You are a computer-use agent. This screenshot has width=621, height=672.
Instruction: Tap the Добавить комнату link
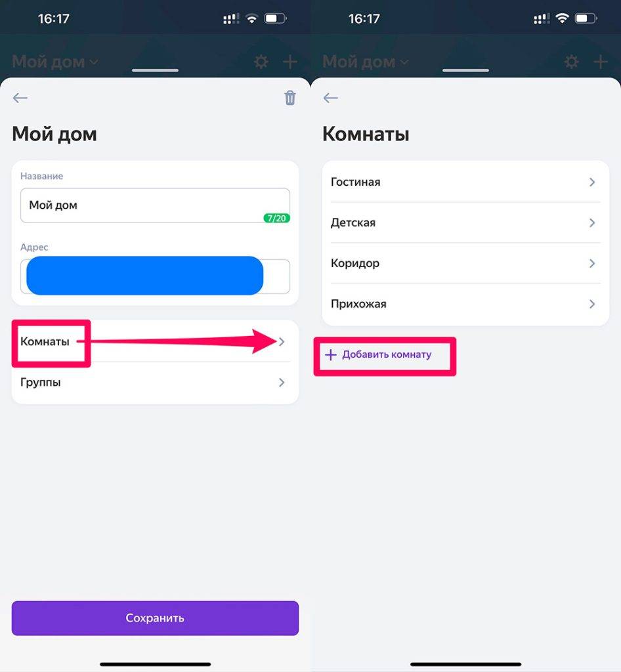pyautogui.click(x=387, y=355)
